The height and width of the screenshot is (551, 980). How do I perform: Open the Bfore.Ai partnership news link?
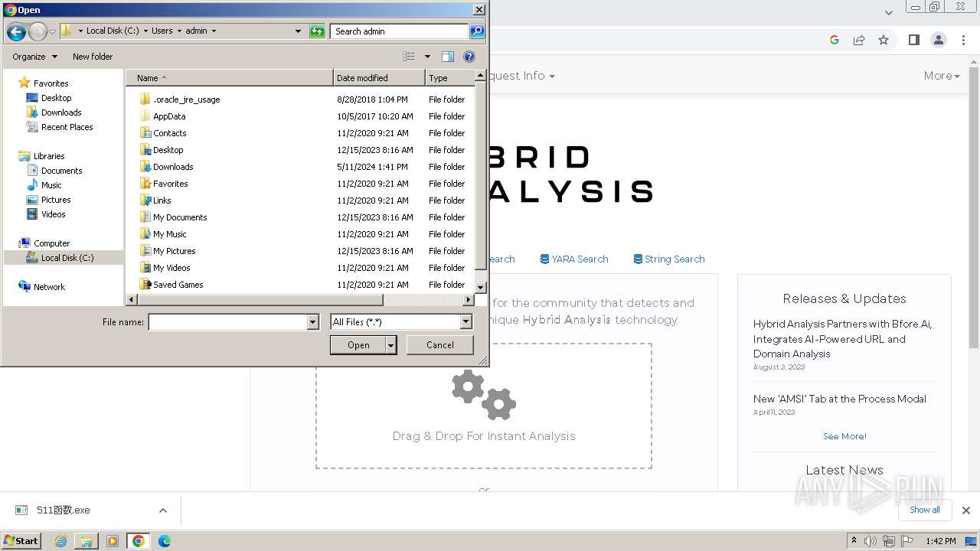(x=842, y=339)
